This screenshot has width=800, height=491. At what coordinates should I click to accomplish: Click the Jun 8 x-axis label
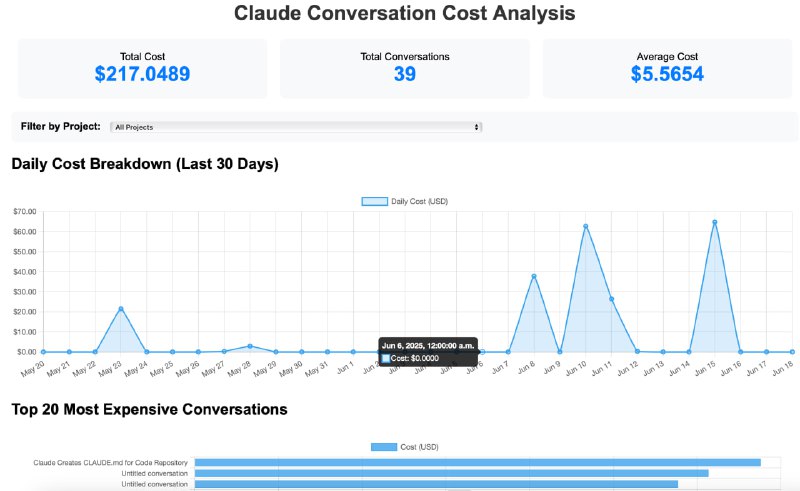click(x=527, y=368)
